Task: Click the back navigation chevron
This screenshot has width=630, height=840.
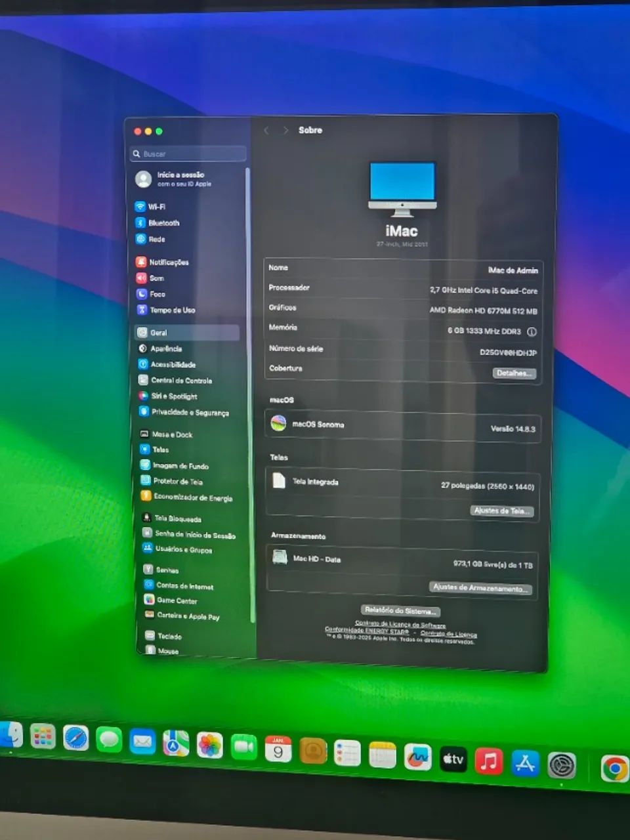Action: tap(266, 130)
